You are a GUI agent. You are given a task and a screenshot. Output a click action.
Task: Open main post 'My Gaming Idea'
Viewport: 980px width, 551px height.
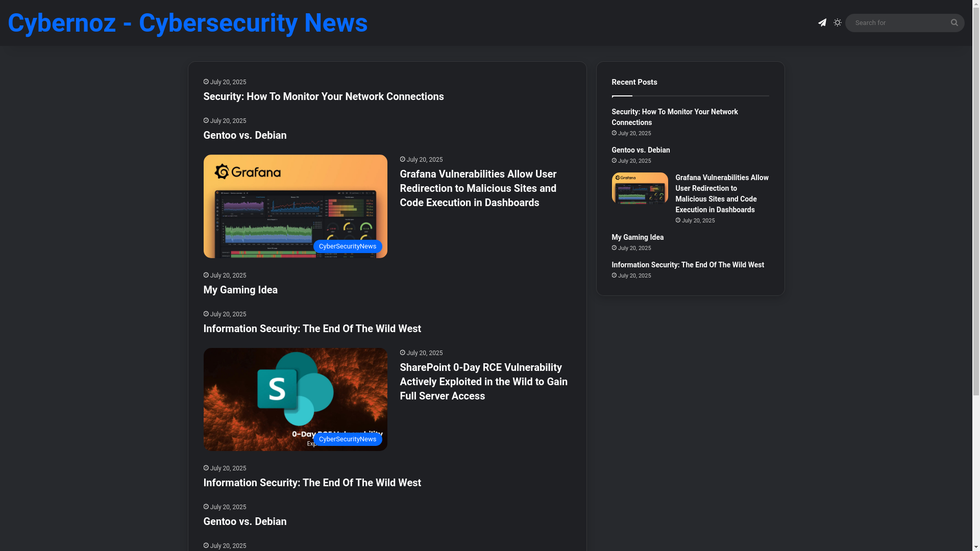point(240,290)
